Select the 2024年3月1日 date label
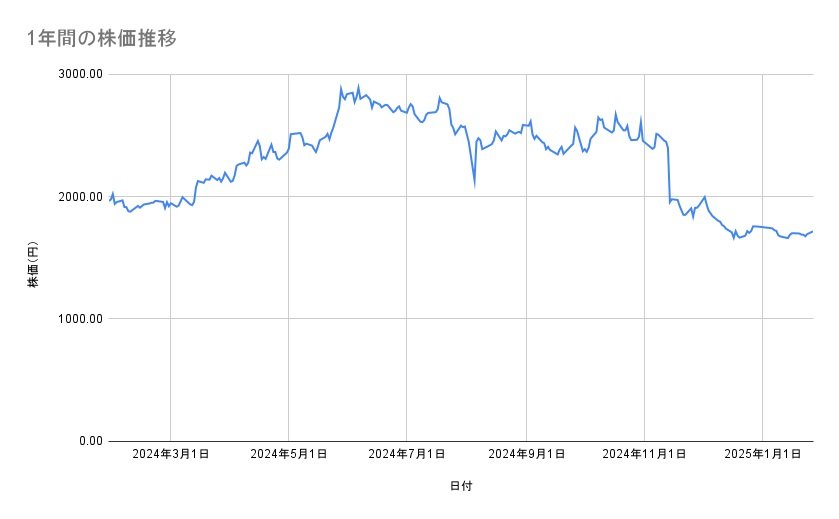Image resolution: width=839 pixels, height=519 pixels. coord(171,455)
